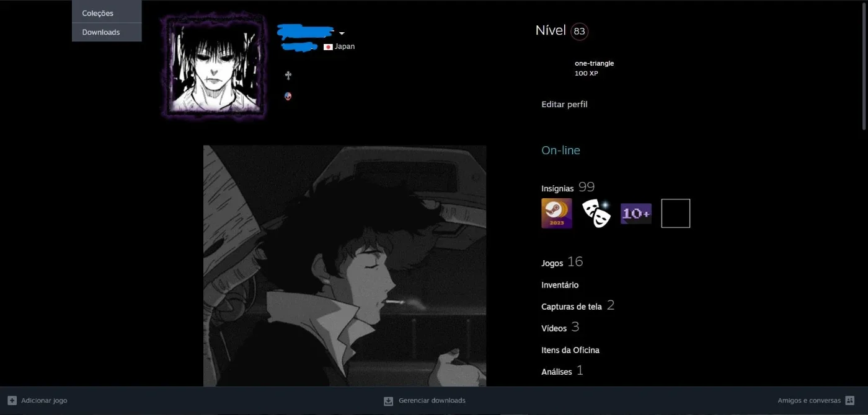The image size is (868, 415).
Task: Open the Análises reviews page
Action: coord(557,372)
